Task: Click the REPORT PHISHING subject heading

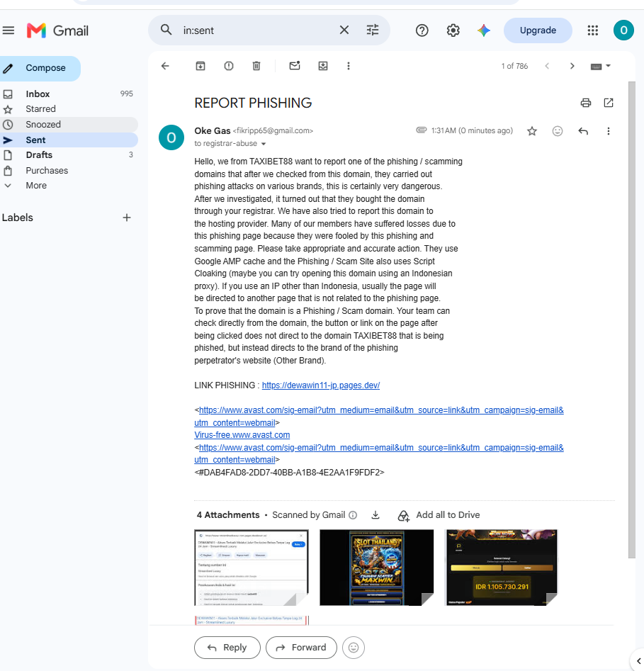Action: point(253,103)
